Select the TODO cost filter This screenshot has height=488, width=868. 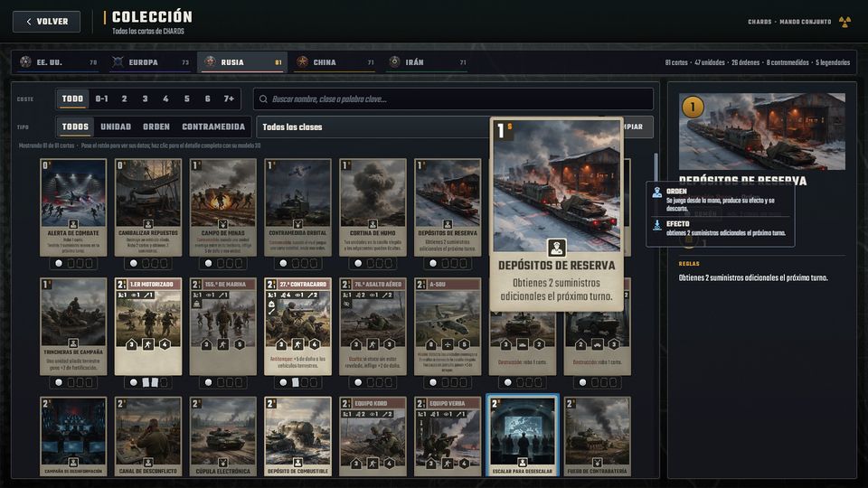(x=72, y=99)
